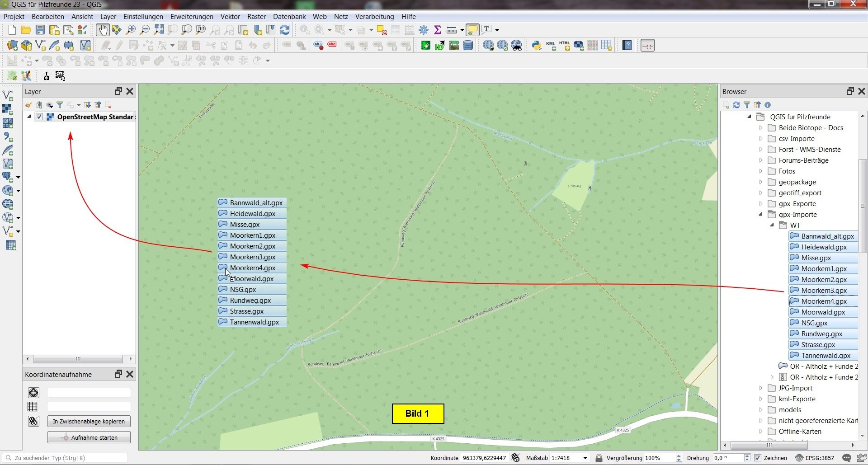Open the Verarbeitung menu
This screenshot has height=465, width=868.
374,17
